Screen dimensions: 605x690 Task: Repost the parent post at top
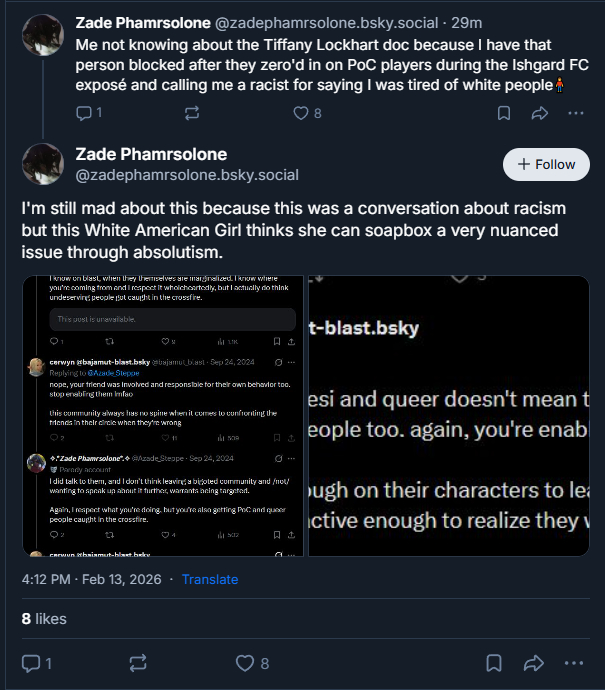pyautogui.click(x=192, y=113)
